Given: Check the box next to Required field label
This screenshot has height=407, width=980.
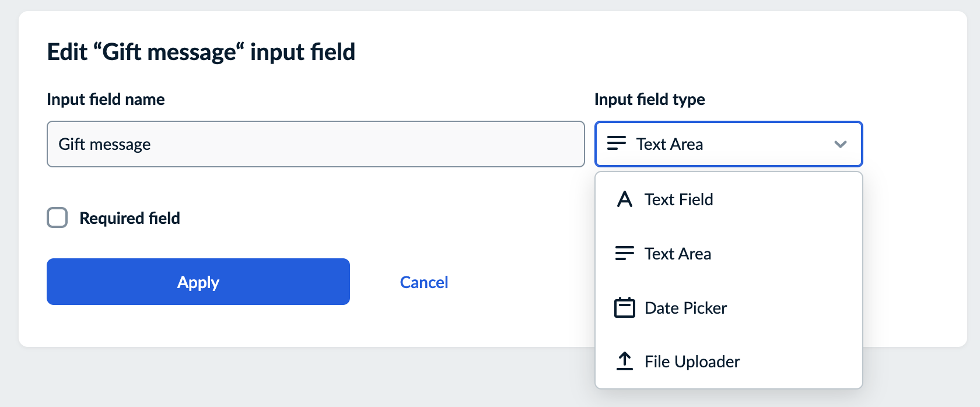Looking at the screenshot, I should (57, 217).
